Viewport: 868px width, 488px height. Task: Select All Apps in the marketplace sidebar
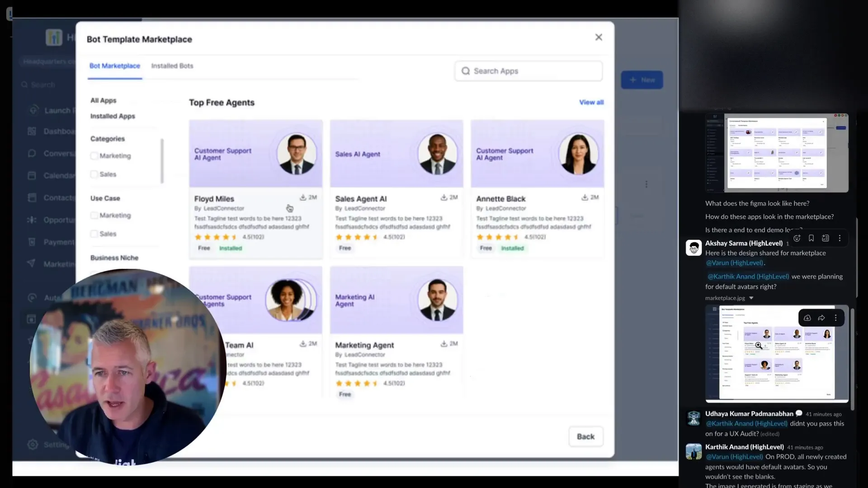[x=103, y=100]
